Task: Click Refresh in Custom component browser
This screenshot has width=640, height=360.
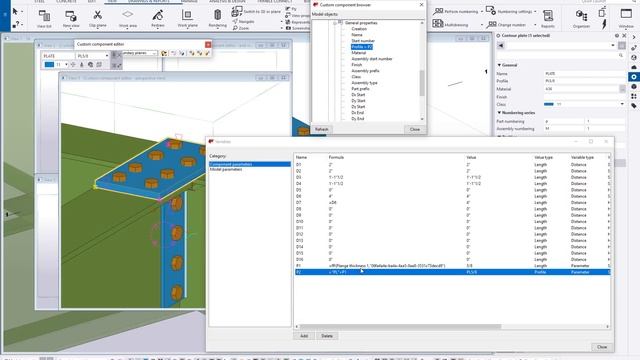Action: coord(322,129)
